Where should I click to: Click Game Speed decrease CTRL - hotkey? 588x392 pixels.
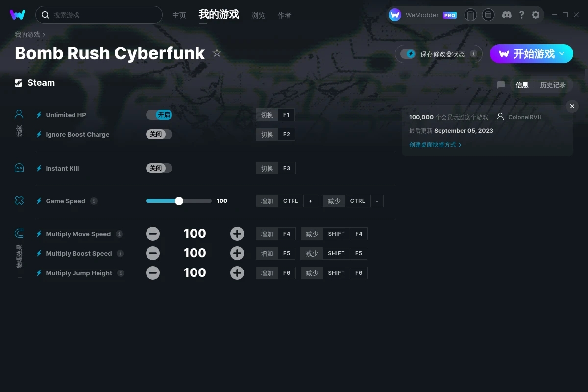tap(353, 201)
